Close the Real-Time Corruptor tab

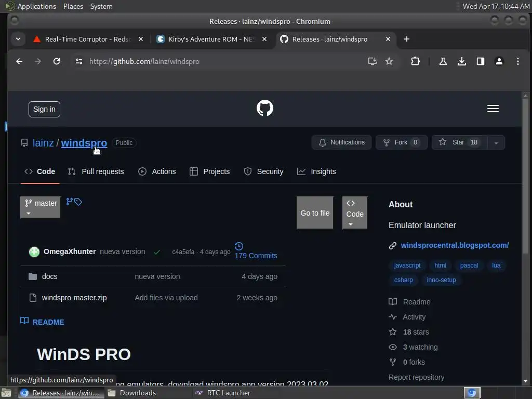pos(140,39)
